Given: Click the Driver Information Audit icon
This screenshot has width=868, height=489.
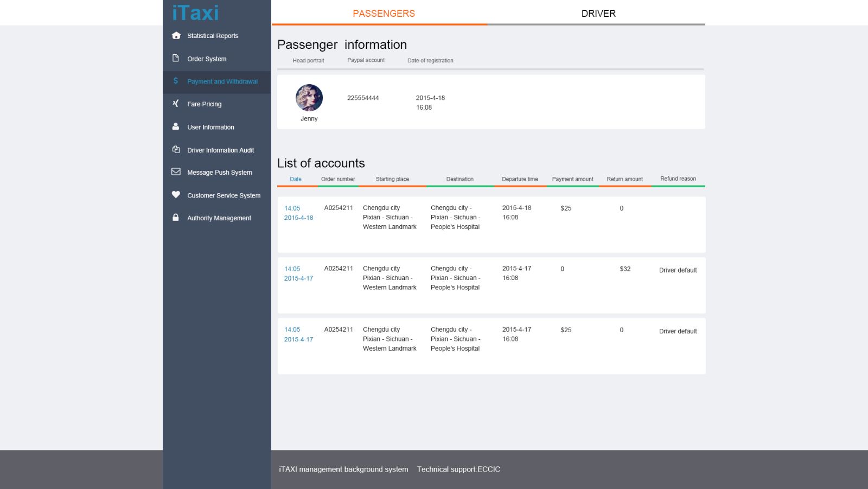Looking at the screenshot, I should (x=176, y=150).
